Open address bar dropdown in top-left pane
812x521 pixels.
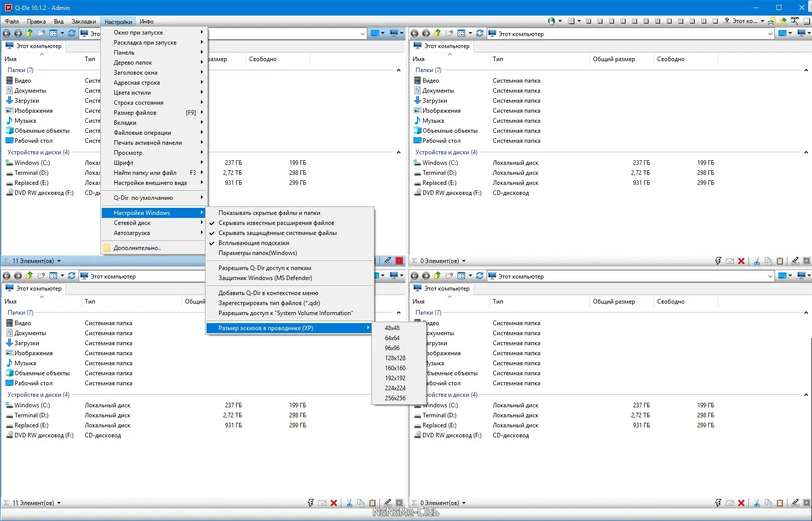(362, 34)
